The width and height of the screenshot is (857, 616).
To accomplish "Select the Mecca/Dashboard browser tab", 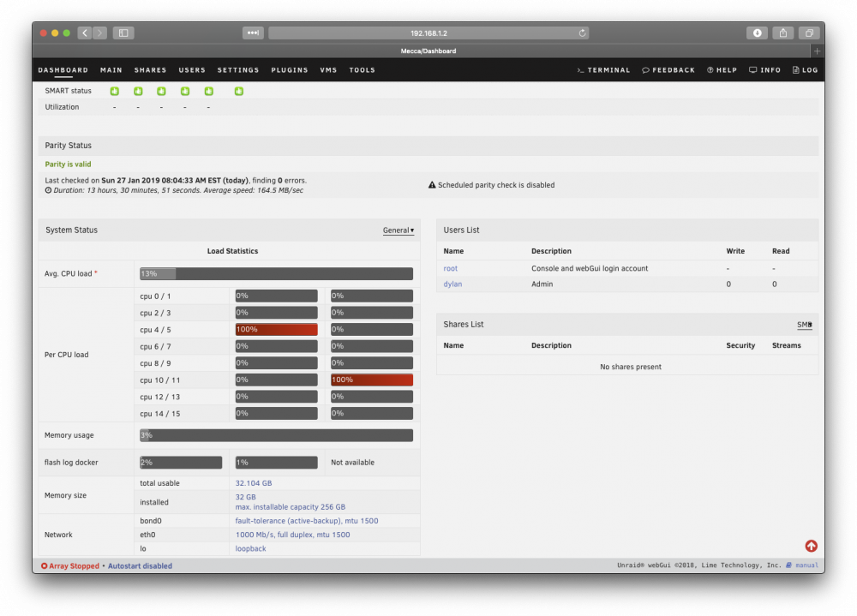I will pyautogui.click(x=428, y=51).
